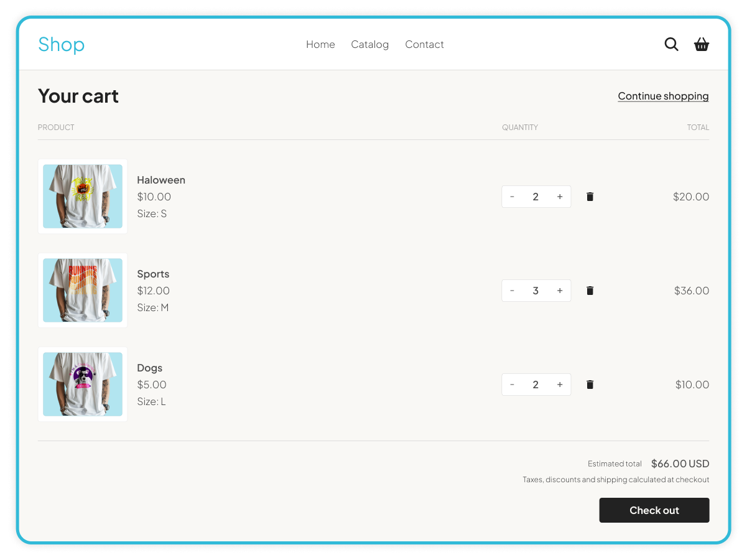This screenshot has width=747, height=560.
Task: Open the search magnifier icon
Action: pyautogui.click(x=671, y=44)
